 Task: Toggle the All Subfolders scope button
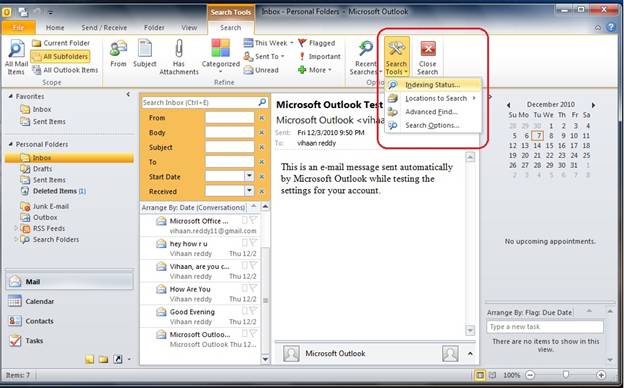[x=60, y=57]
